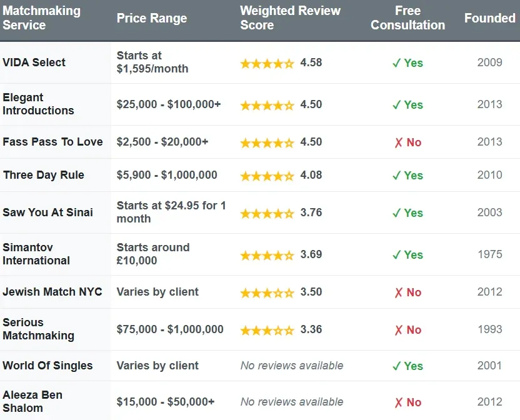The width and height of the screenshot is (520, 420).
Task: Click the red X in Serious Matchmaking row
Action: pos(398,330)
